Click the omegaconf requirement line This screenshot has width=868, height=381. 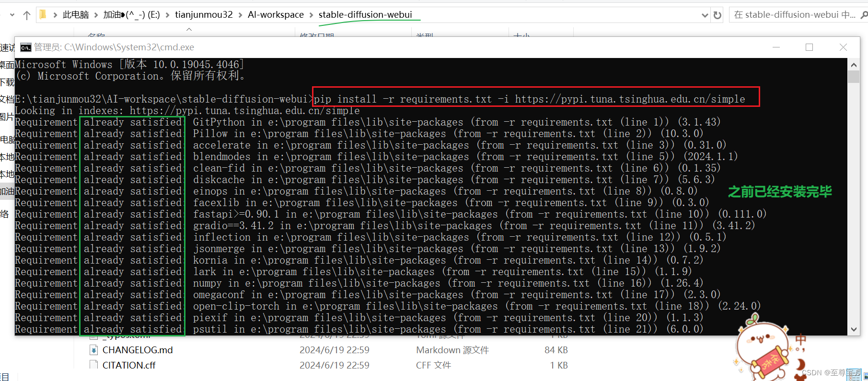[x=368, y=295]
